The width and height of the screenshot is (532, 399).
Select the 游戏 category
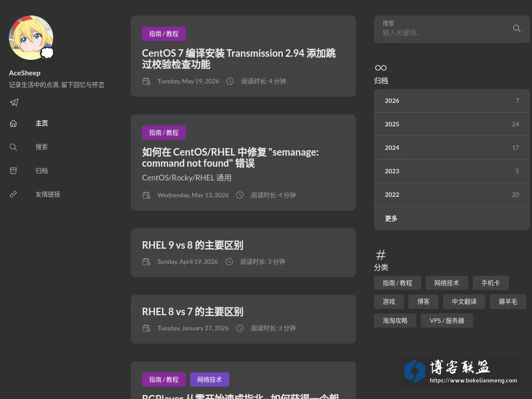[x=389, y=301]
